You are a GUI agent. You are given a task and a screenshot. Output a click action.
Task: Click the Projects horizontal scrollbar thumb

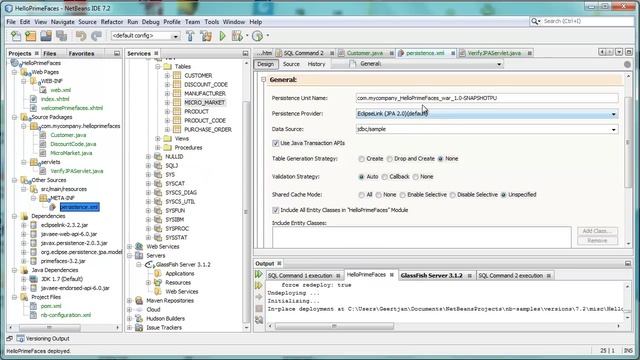click(x=49, y=327)
